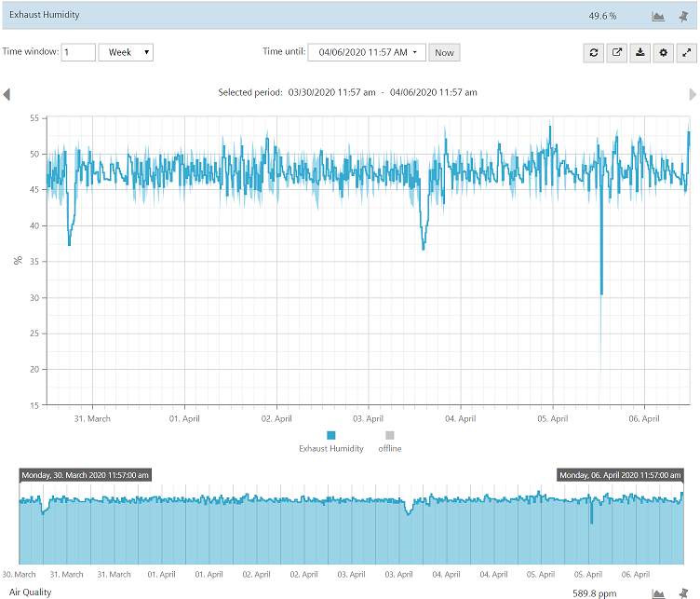
Task: Click the Exhaust Humidity panel title
Action: 44,16
